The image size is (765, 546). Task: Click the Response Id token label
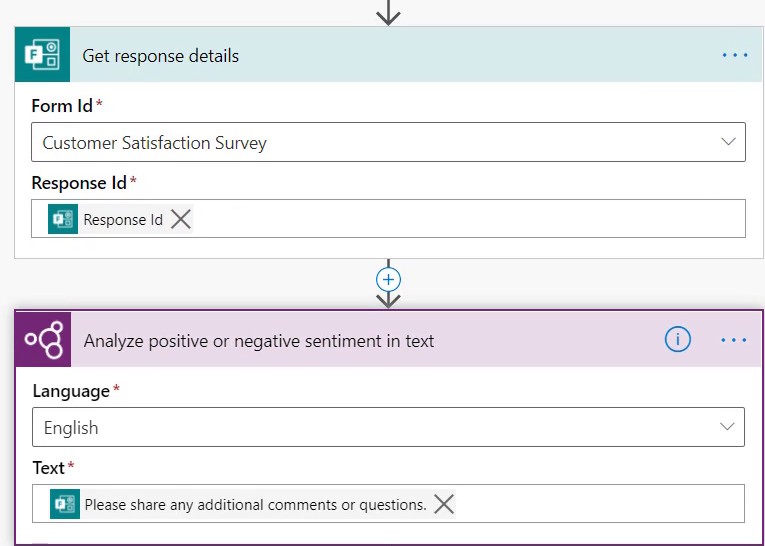pos(123,220)
